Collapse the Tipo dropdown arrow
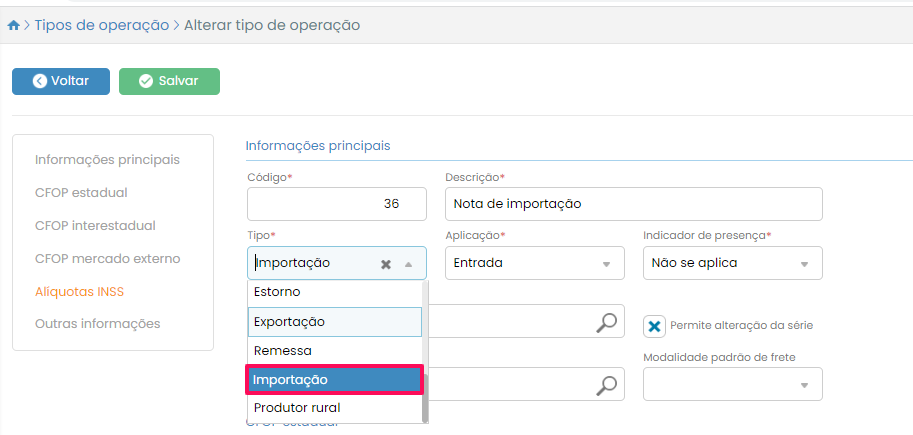 pyautogui.click(x=408, y=264)
